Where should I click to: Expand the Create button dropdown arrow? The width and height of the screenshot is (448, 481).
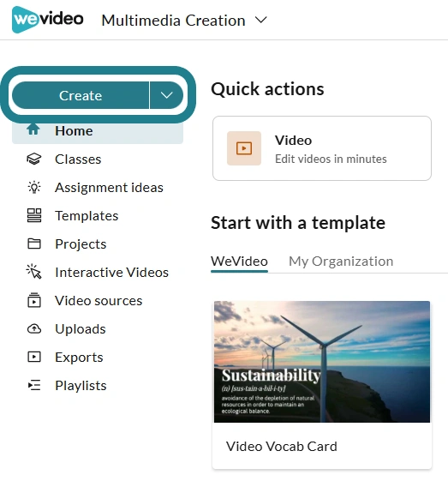(166, 95)
